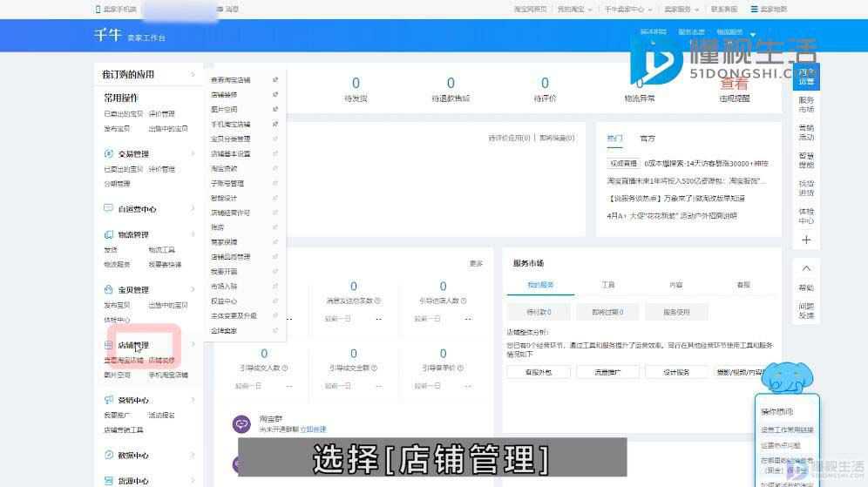Screen dimensions: 868x487
Task: Open 帮助 in the right rail
Action: [806, 287]
